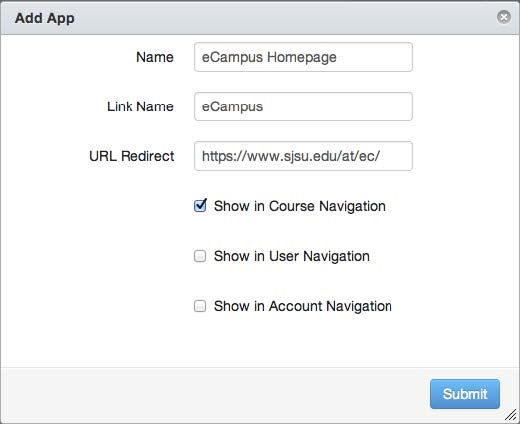Enable Show in User Navigation checkbox
The width and height of the screenshot is (520, 424).
(x=200, y=256)
